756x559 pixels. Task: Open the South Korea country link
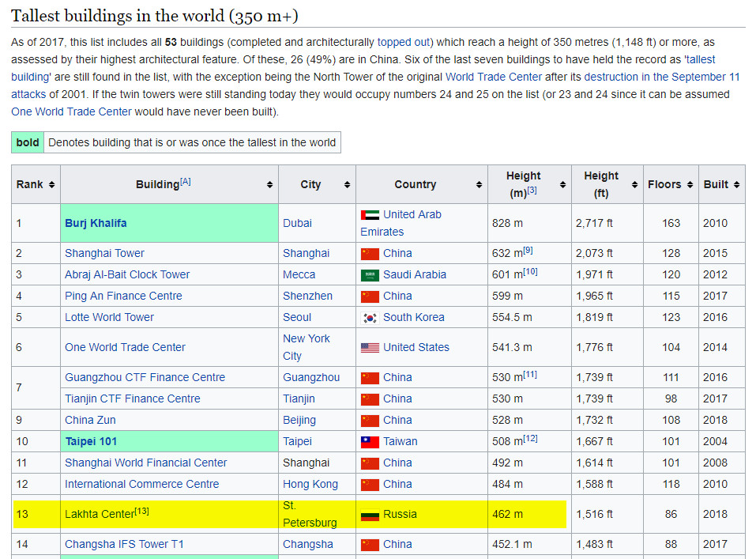point(414,317)
